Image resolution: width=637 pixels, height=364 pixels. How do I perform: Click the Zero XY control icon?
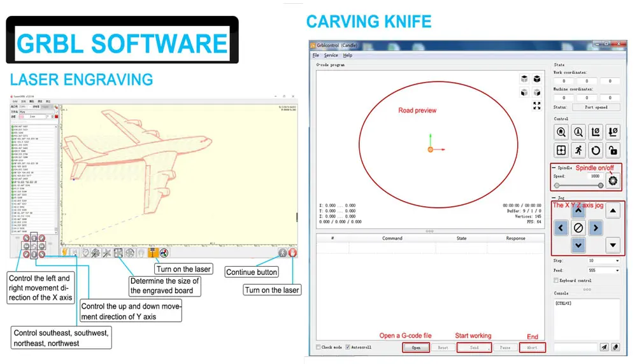[x=596, y=132]
